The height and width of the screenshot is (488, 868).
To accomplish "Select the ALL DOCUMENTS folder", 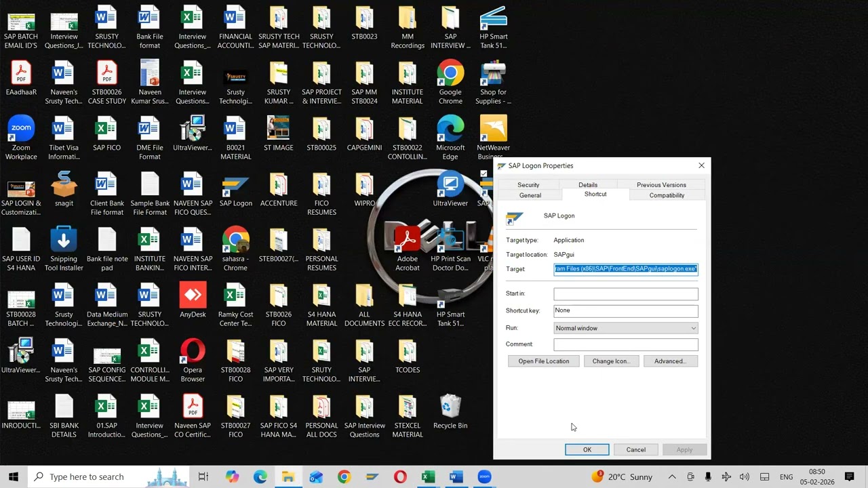I will click(x=364, y=306).
